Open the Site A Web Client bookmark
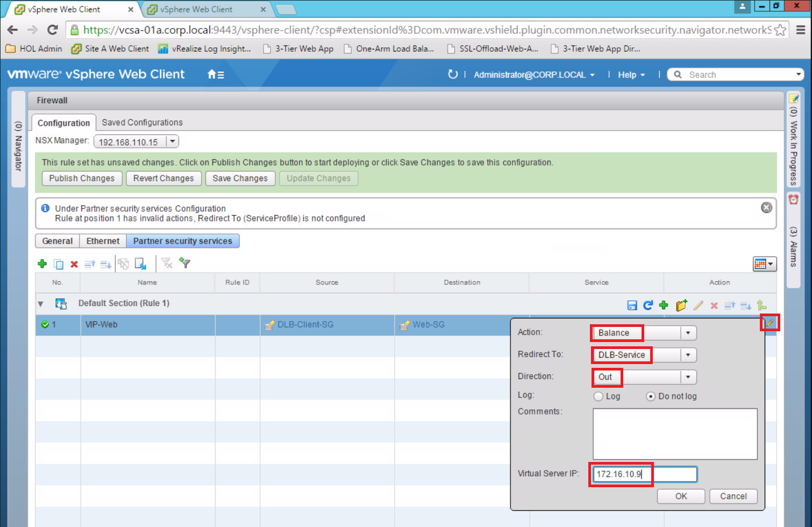The image size is (812, 527). (x=110, y=48)
